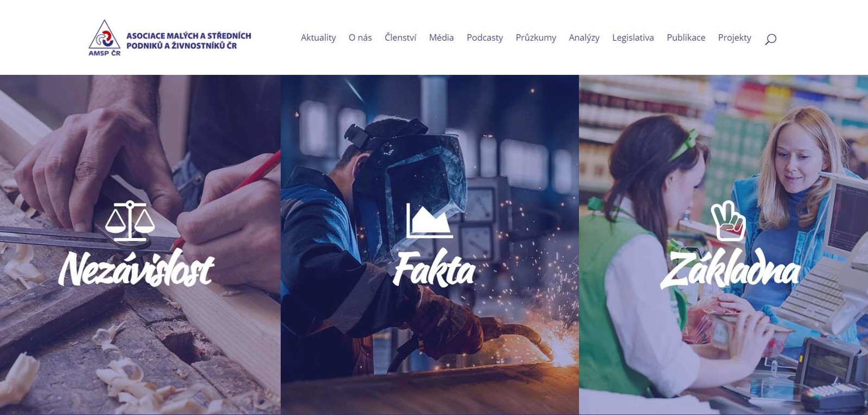Click the Fakta heading text
The height and width of the screenshot is (415, 868).
434,268
